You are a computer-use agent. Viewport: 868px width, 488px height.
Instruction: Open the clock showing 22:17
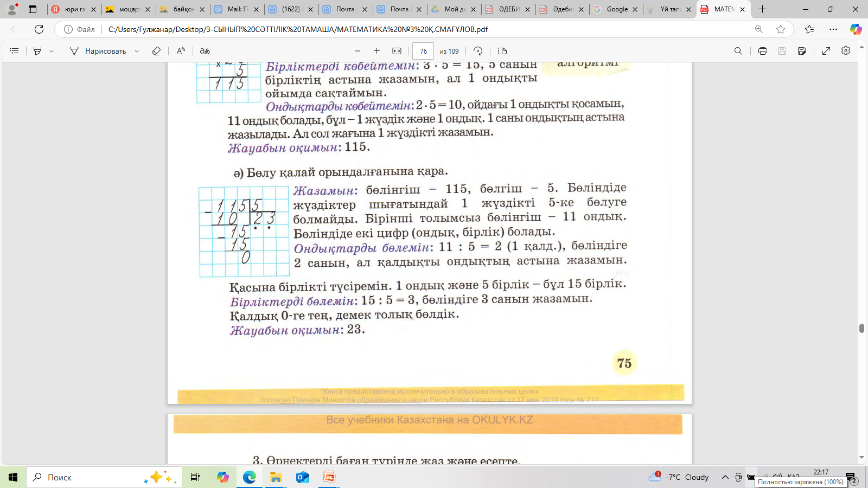[x=821, y=472]
